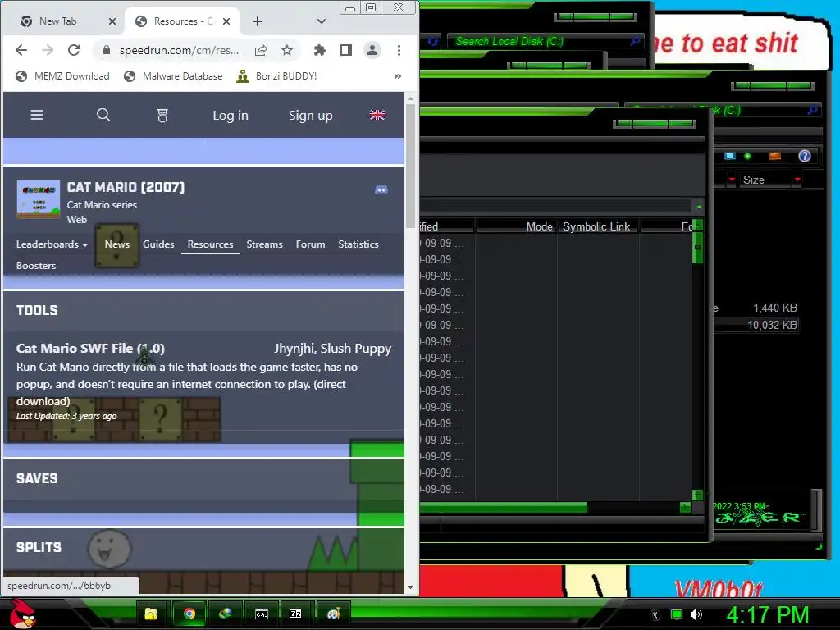Expand Chrome's tab search chevron
The height and width of the screenshot is (630, 840).
pos(322,21)
